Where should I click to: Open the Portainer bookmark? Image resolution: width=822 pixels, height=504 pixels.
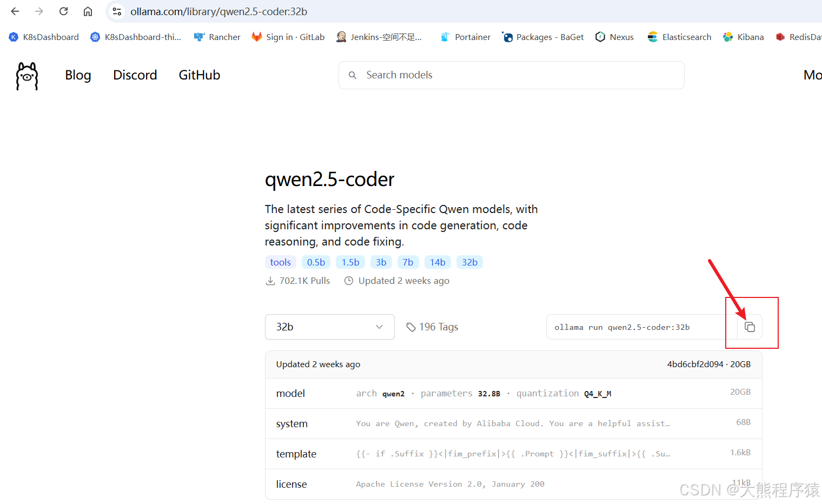coord(465,37)
